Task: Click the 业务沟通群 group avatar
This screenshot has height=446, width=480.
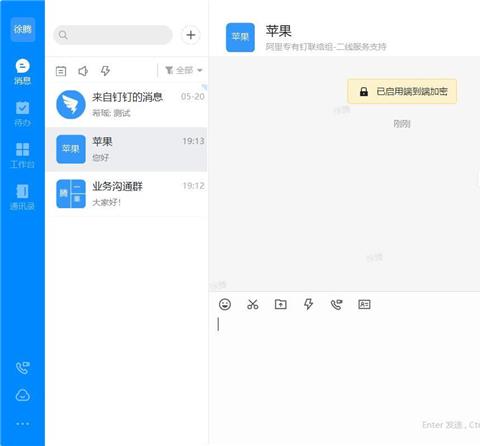Action: [x=71, y=194]
